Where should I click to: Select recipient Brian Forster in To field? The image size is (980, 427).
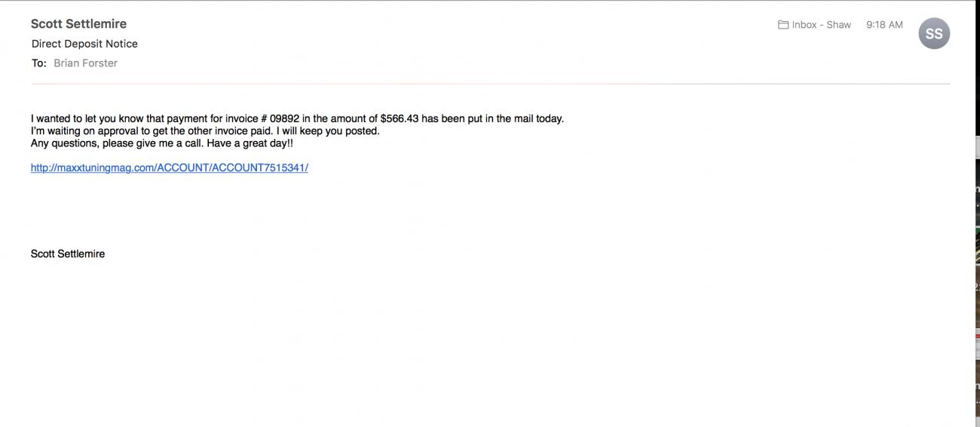85,63
